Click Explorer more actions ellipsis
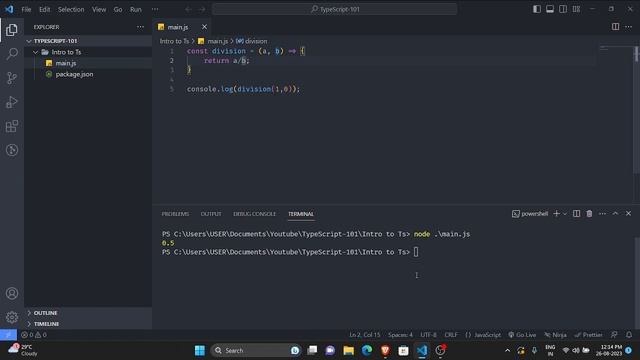The width and height of the screenshot is (640, 360). 140,27
